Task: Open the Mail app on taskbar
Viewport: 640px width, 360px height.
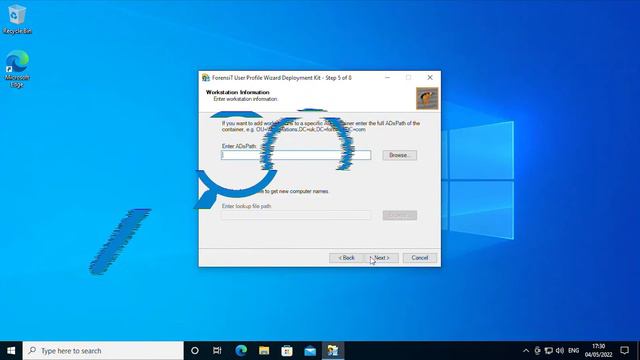Action: pyautogui.click(x=310, y=351)
